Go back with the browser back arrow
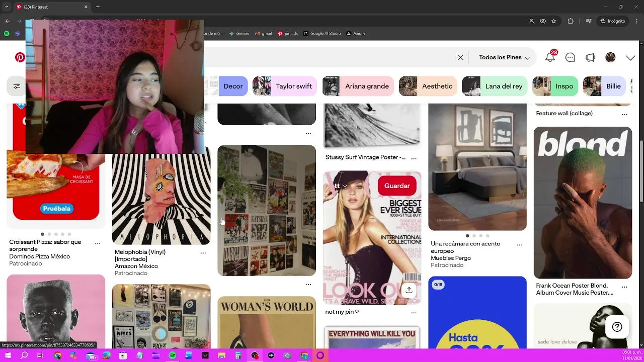Viewport: 644px width, 362px height. (7, 21)
